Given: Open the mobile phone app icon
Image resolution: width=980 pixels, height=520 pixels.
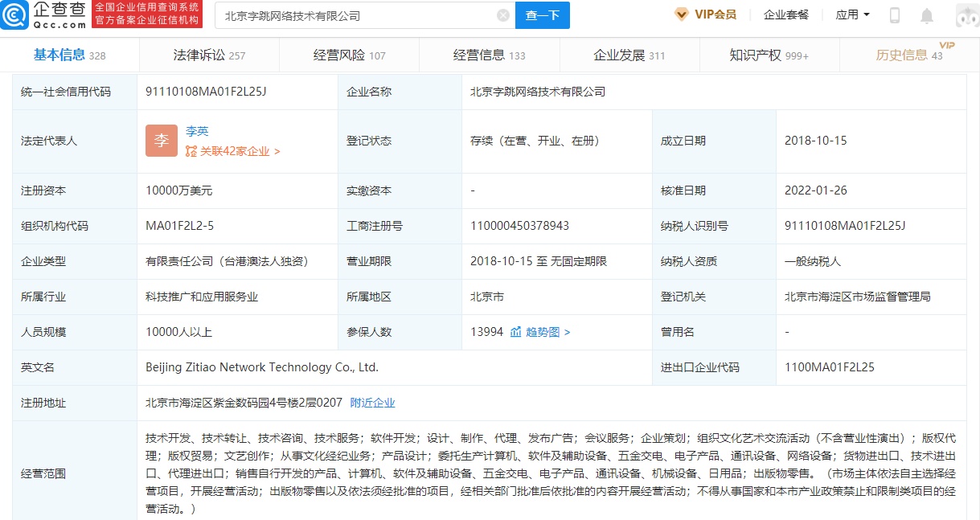Looking at the screenshot, I should pos(895,15).
